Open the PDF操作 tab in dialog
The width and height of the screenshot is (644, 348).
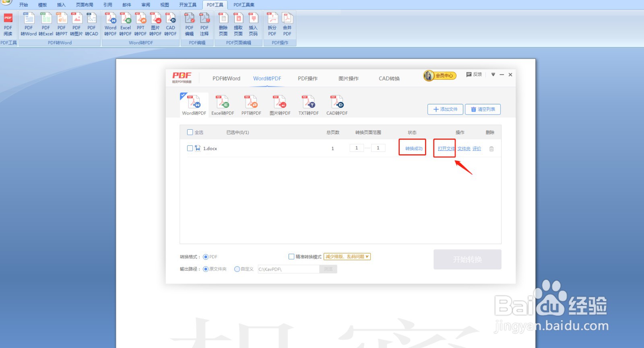tap(308, 79)
